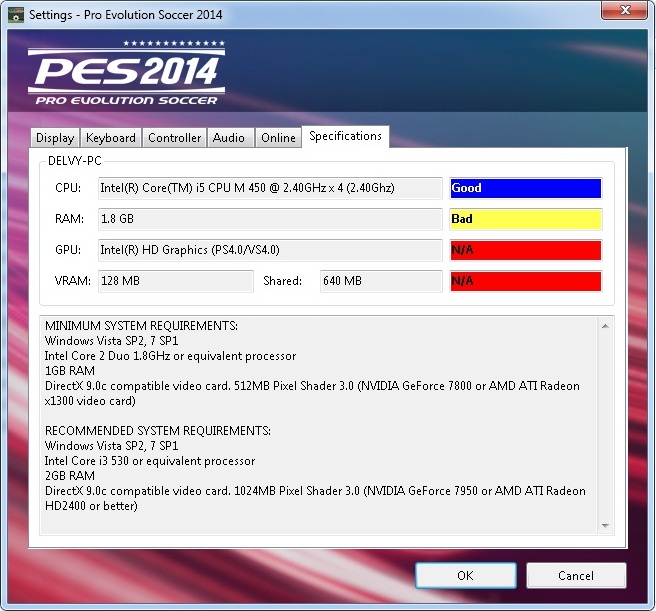Screen dimensions: 656x611
Task: Go to the Audio tab
Action: tap(229, 138)
